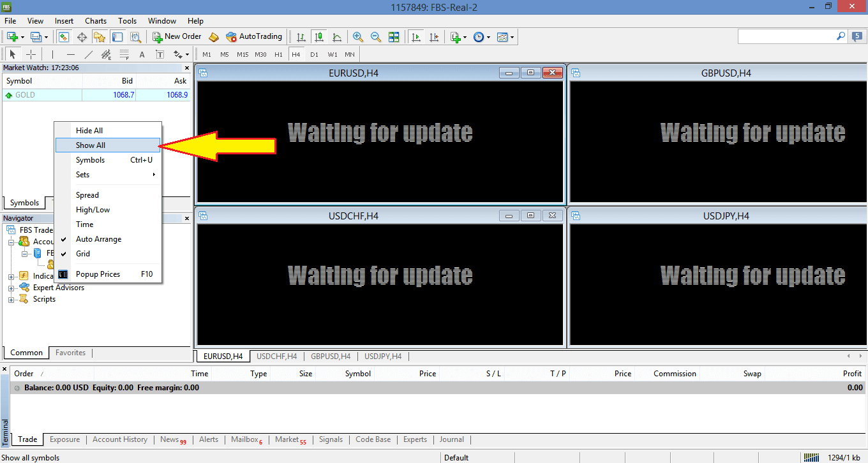Expand Expert Advisors tree node
Image resolution: width=868 pixels, height=463 pixels.
pyautogui.click(x=11, y=288)
